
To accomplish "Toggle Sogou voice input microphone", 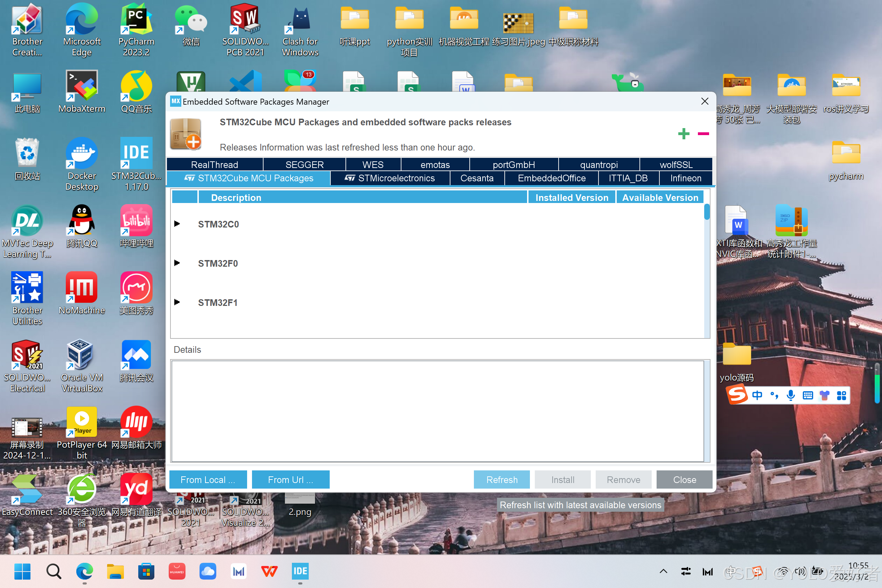I will coord(791,395).
